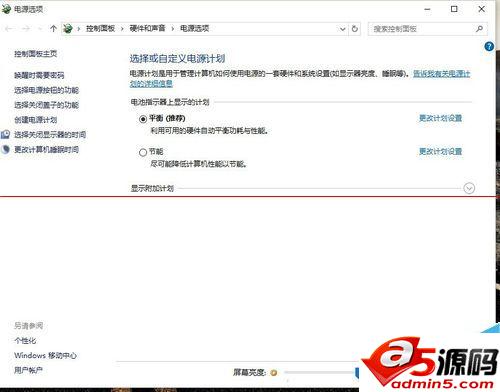Click the 另请参阅 label

point(29,326)
